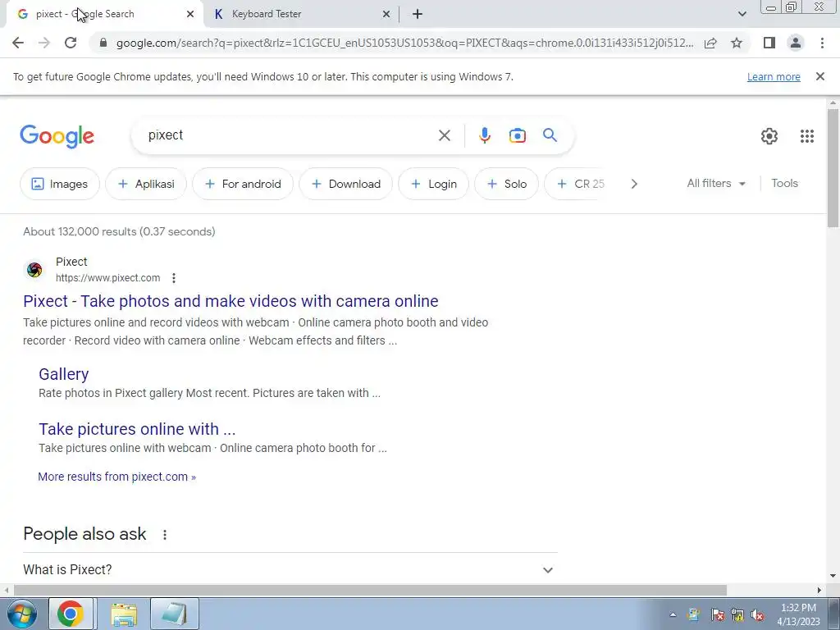
Task: Click the horizontal scrollbar right arrow
Action: pos(819,590)
